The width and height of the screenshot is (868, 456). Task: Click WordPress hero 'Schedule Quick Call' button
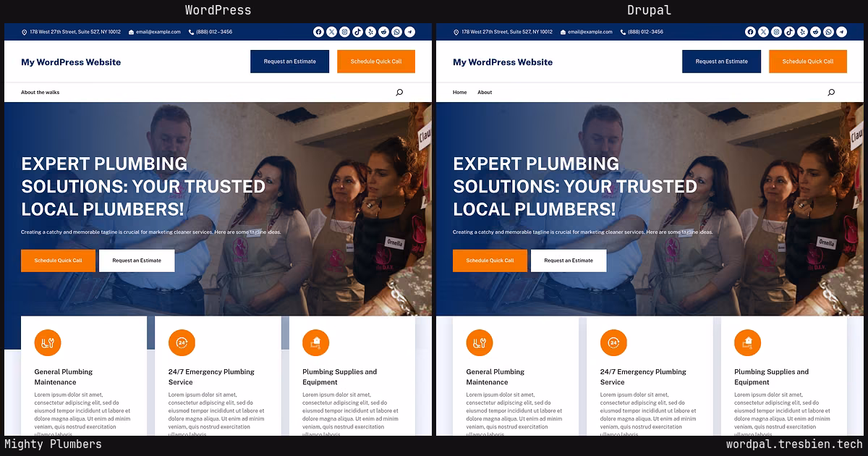58,261
